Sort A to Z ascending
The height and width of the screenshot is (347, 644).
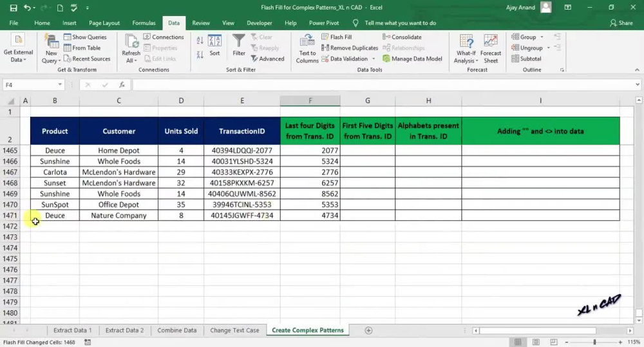point(200,41)
